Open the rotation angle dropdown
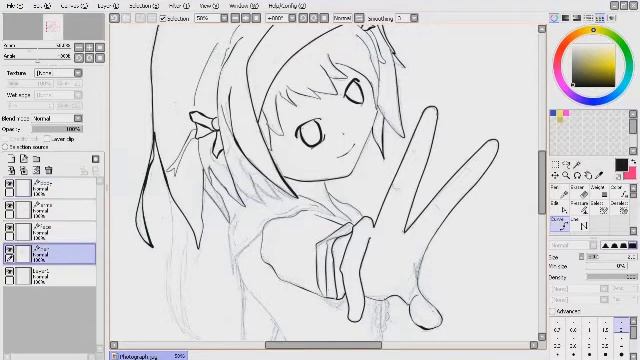Viewport: 640px width, 360px height. click(x=292, y=18)
